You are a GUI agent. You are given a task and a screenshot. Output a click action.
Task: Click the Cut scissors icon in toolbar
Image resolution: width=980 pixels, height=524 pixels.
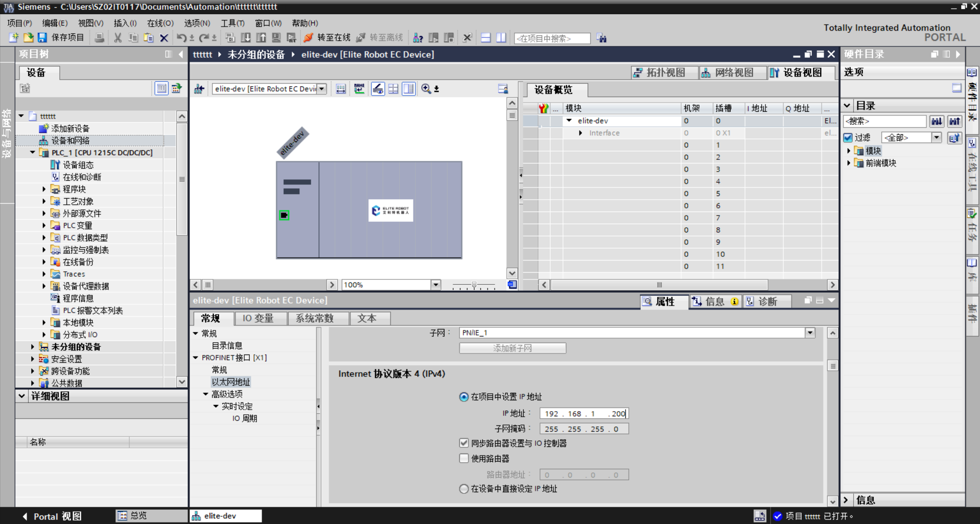118,38
